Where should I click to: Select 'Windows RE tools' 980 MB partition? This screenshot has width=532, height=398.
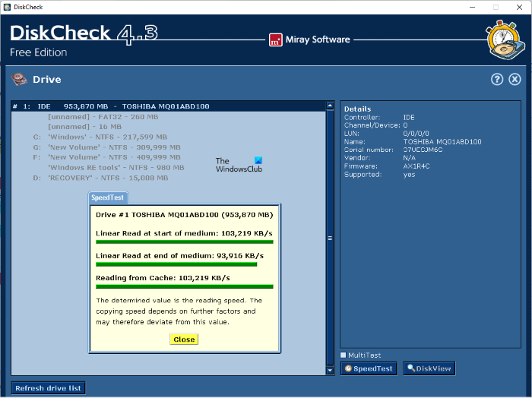(x=116, y=167)
